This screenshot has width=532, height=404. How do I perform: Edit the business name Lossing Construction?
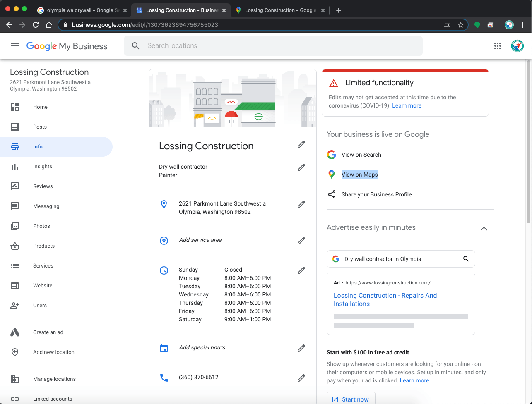[301, 144]
